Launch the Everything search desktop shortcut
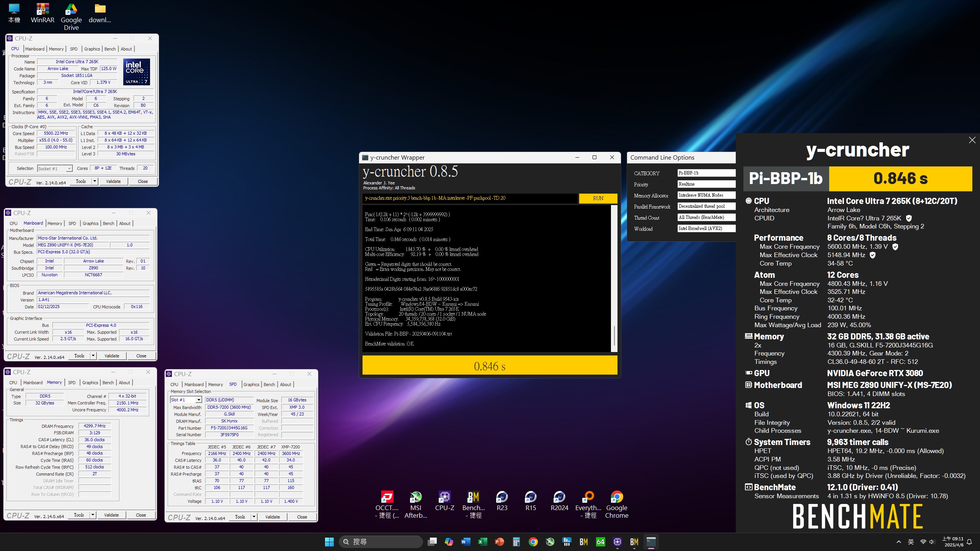980x551 pixels. point(588,505)
